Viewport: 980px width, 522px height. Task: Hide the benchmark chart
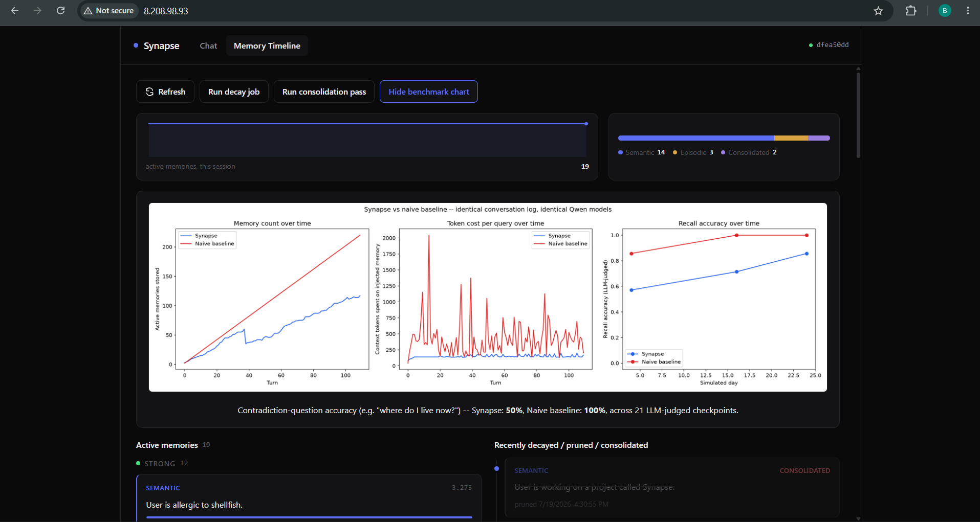pyautogui.click(x=429, y=92)
